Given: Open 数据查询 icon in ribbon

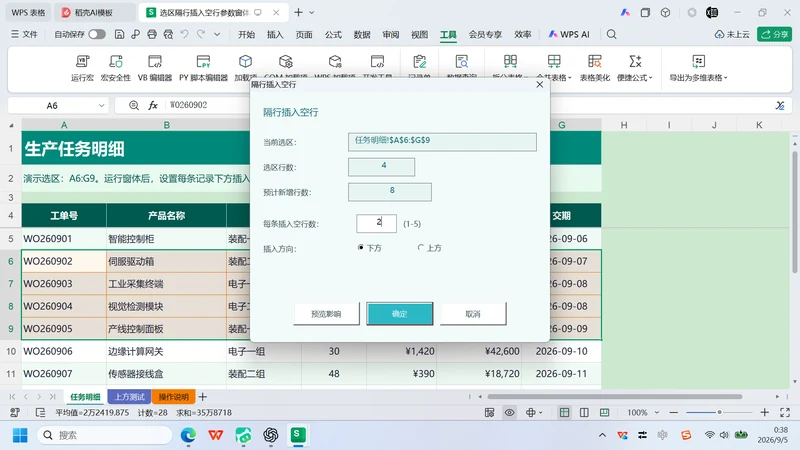Looking at the screenshot, I should pos(462,62).
